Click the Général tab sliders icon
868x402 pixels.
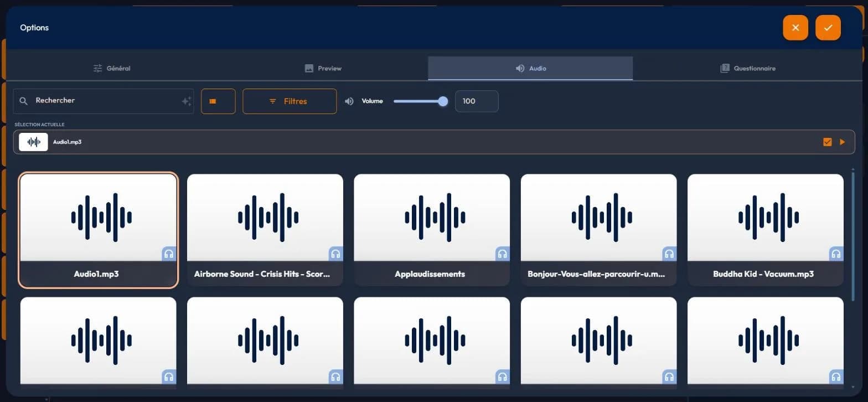coord(98,68)
